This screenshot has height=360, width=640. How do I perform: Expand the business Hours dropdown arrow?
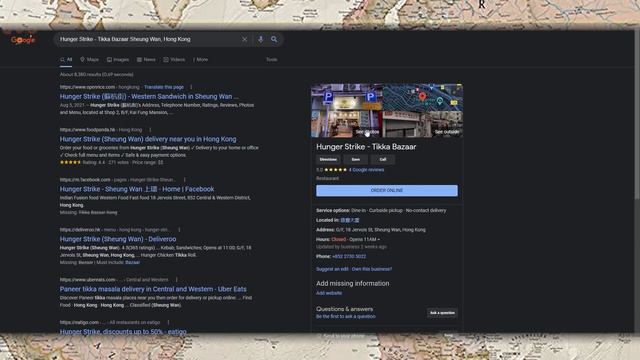[x=378, y=240]
